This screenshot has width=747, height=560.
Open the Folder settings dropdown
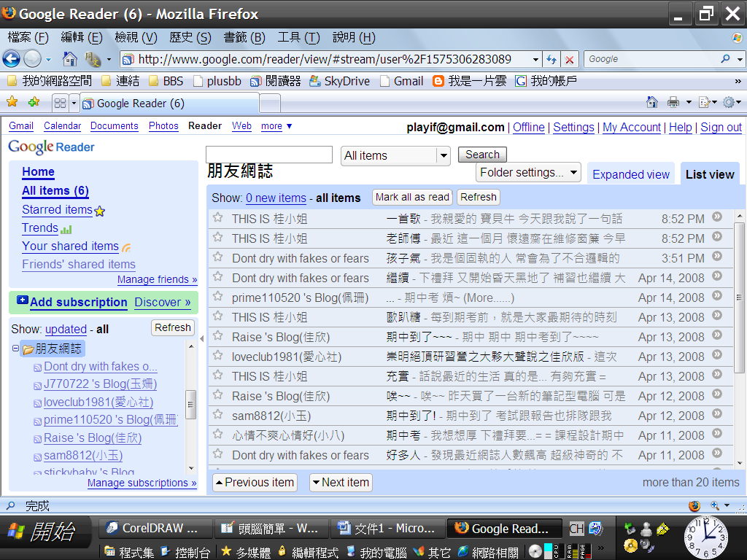(x=528, y=172)
